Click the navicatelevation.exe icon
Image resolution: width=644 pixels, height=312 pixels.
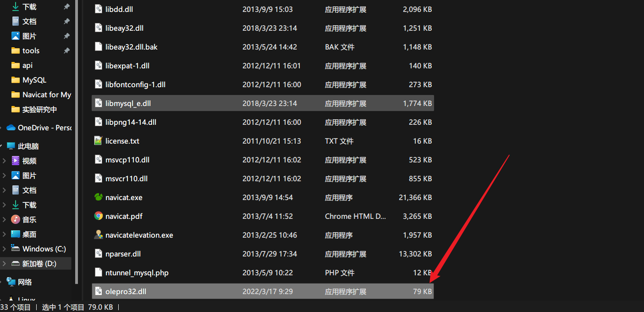click(98, 235)
